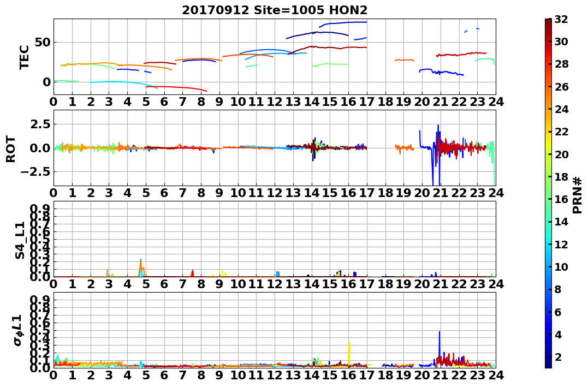Click hour '9' tick under sigma-phi panel
The image size is (588, 387).
coord(219,375)
